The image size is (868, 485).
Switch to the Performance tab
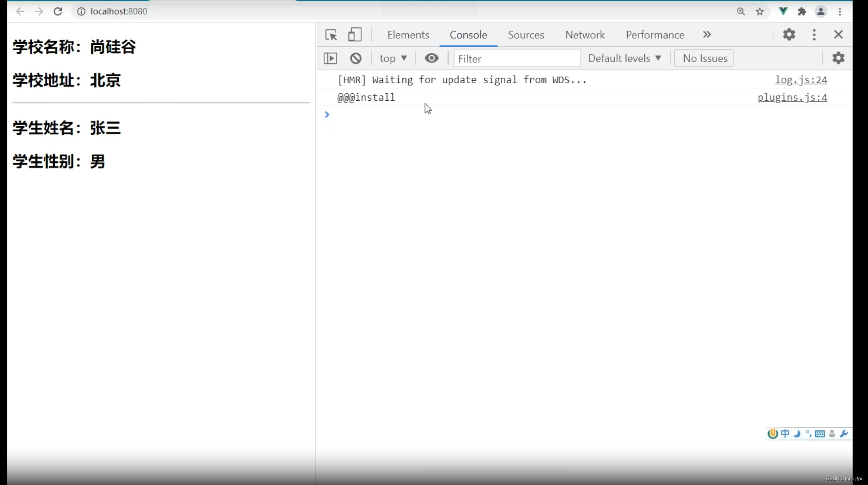point(655,35)
